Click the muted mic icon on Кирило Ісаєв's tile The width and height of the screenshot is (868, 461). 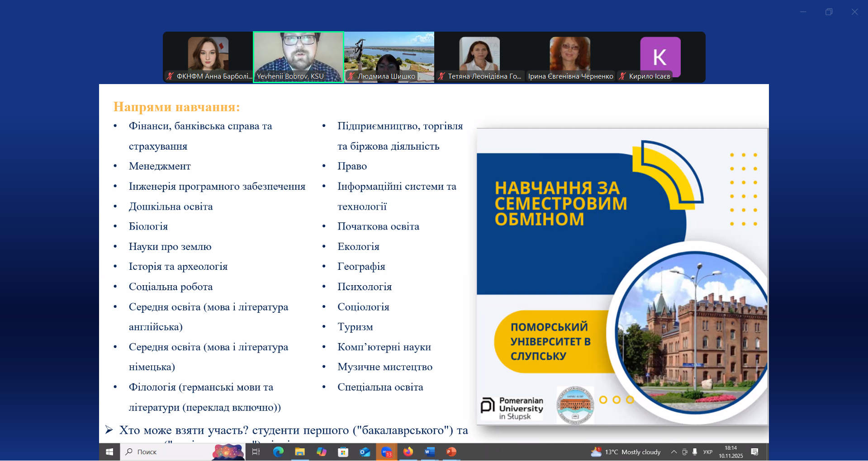622,76
